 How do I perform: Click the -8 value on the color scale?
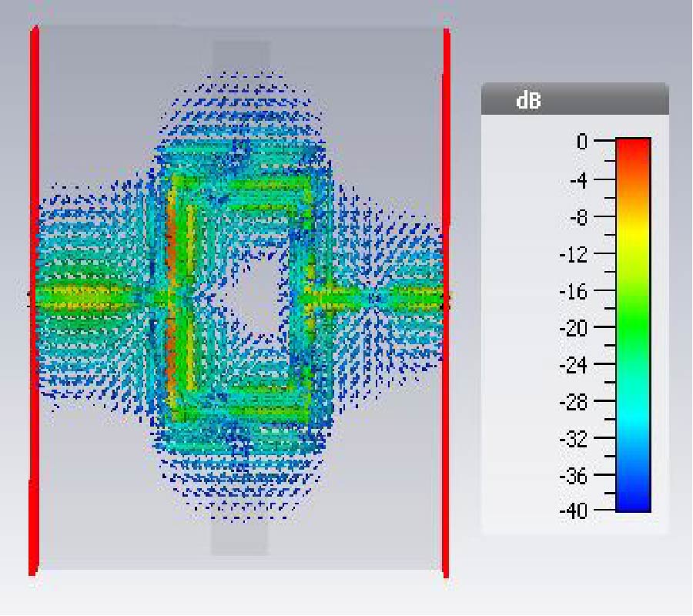tap(577, 217)
